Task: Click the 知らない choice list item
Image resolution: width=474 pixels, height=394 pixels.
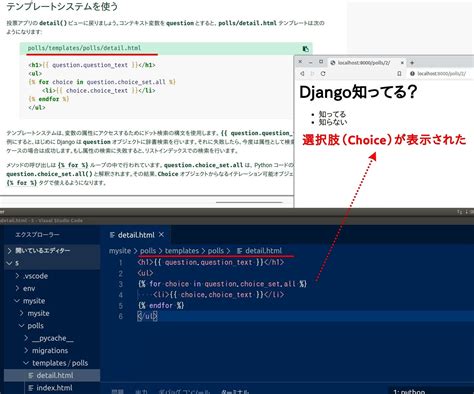Action: [x=333, y=122]
